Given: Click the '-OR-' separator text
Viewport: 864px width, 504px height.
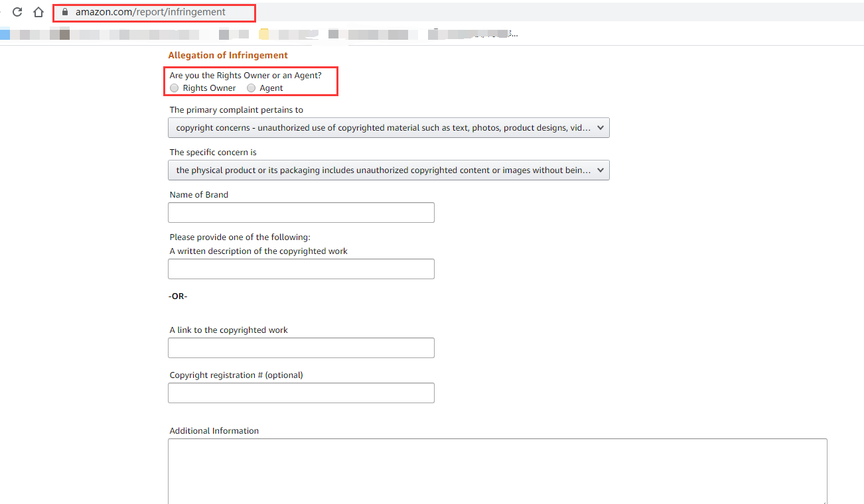Looking at the screenshot, I should (x=178, y=296).
